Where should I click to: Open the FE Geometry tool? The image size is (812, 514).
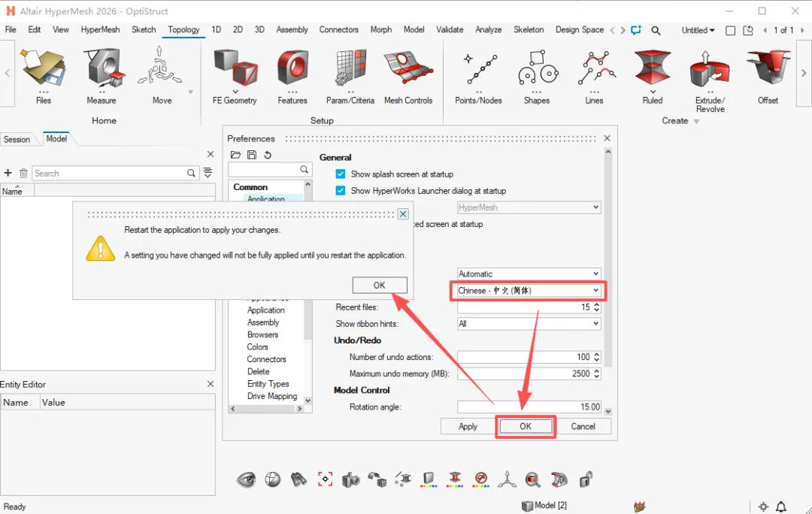pyautogui.click(x=235, y=76)
